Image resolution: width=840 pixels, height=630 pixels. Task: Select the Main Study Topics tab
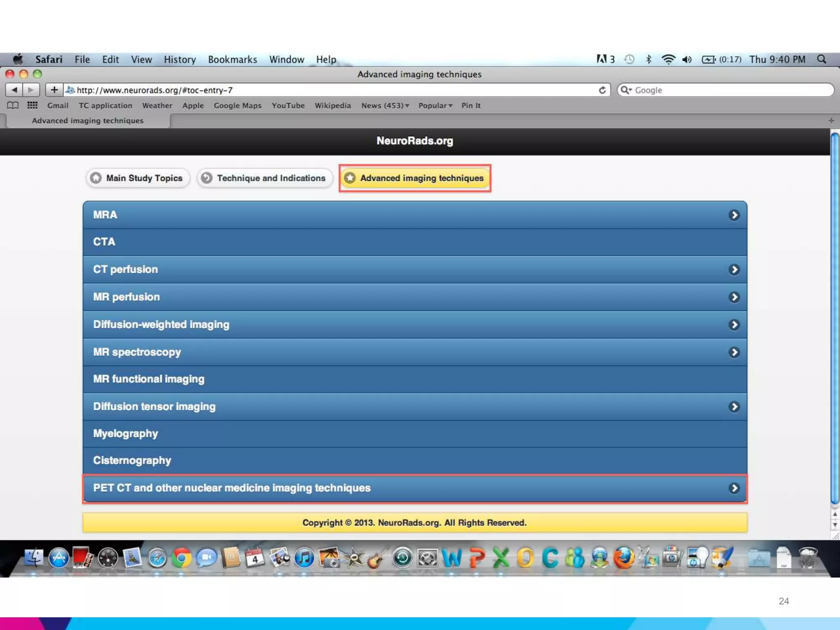pyautogui.click(x=138, y=178)
